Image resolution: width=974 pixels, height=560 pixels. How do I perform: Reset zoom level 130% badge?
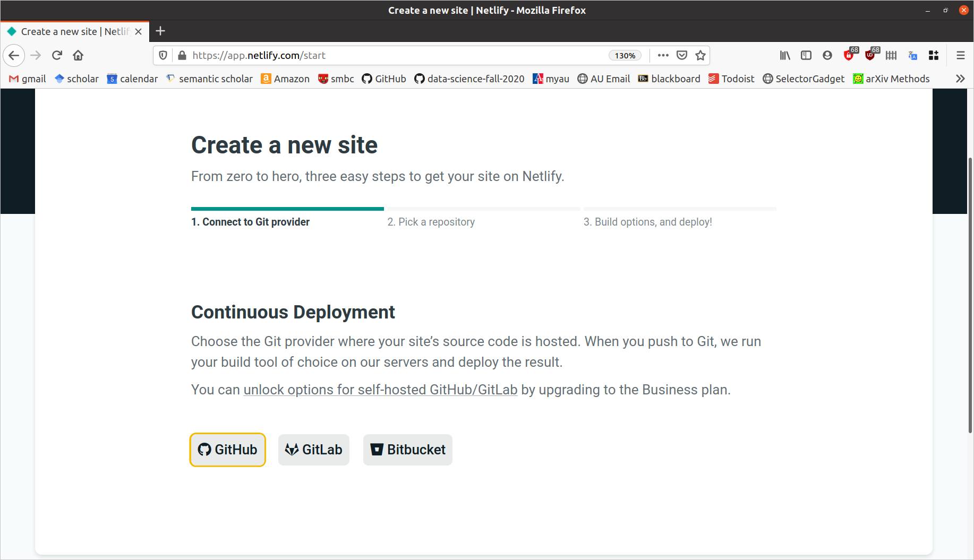(625, 56)
